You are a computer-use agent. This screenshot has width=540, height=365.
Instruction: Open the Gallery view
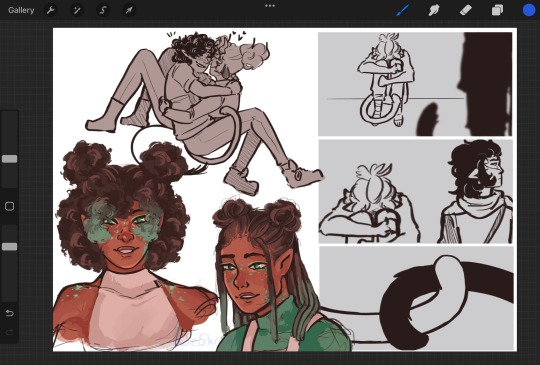(x=21, y=10)
